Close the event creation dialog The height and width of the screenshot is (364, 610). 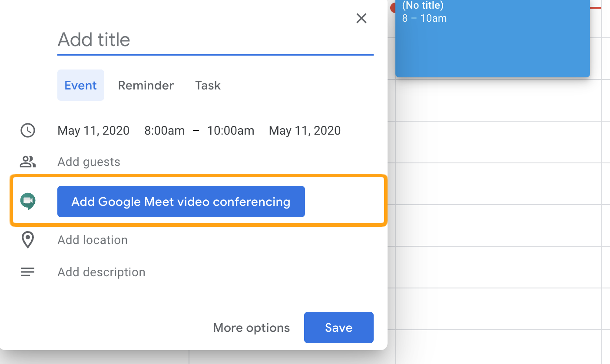361,18
